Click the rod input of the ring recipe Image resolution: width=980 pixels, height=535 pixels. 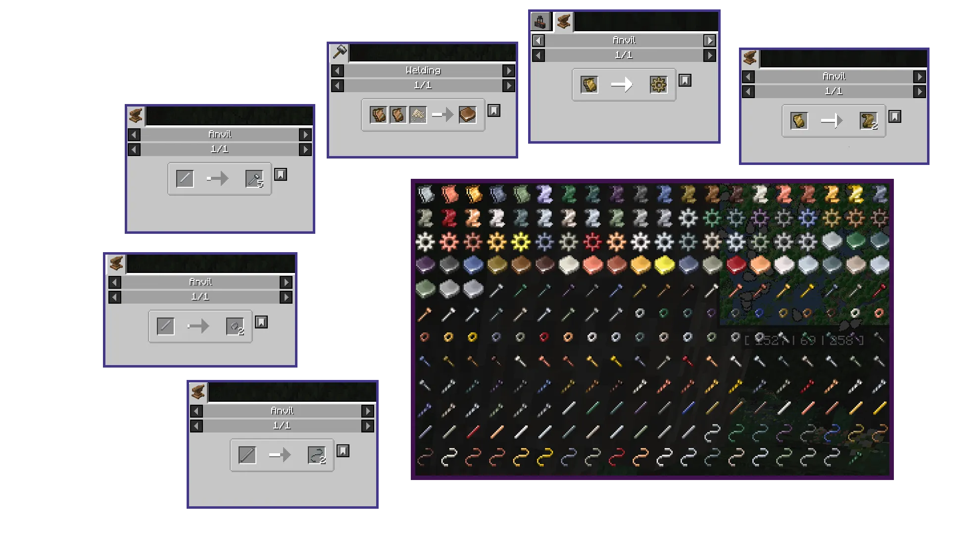(x=165, y=326)
